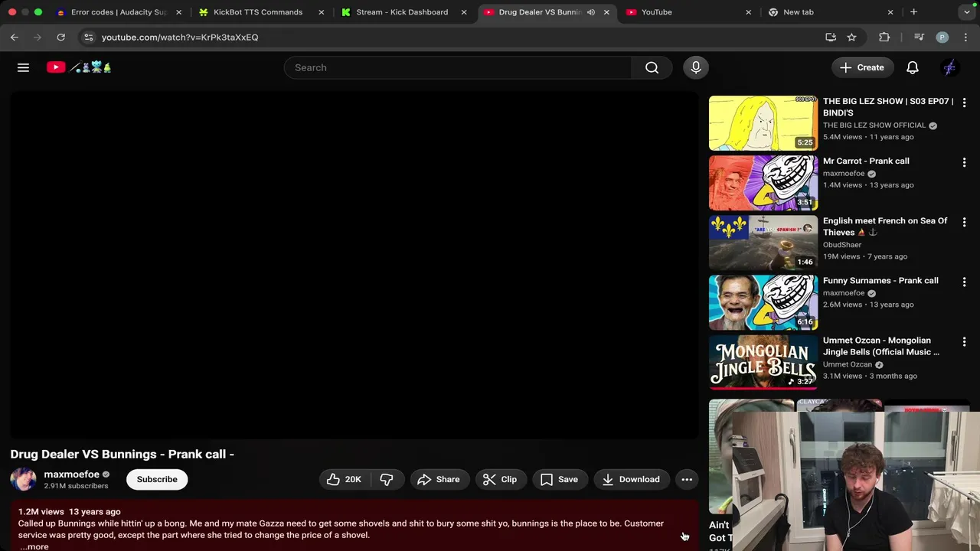Screen dimensions: 980x551
Task: Click the video player area
Action: (354, 265)
